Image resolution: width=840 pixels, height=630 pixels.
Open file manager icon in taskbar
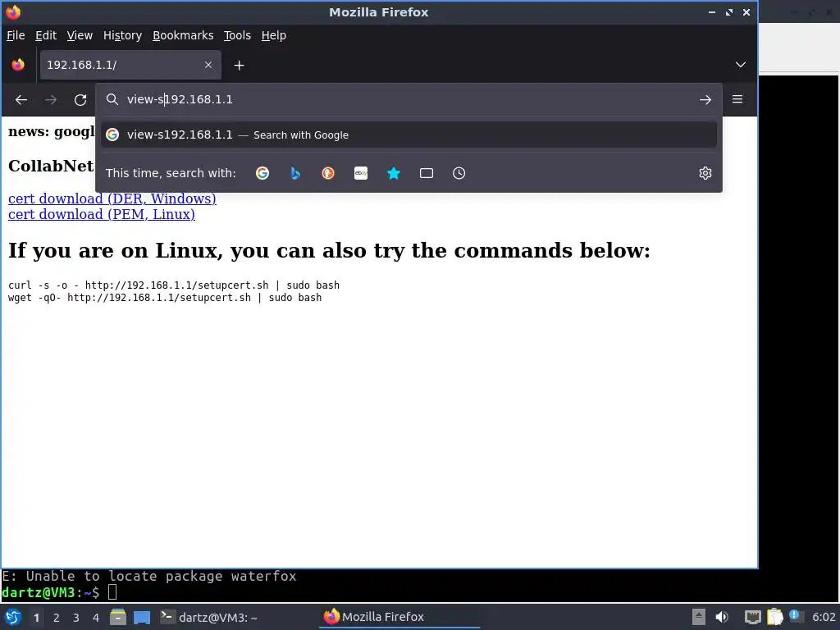pyautogui.click(x=118, y=617)
